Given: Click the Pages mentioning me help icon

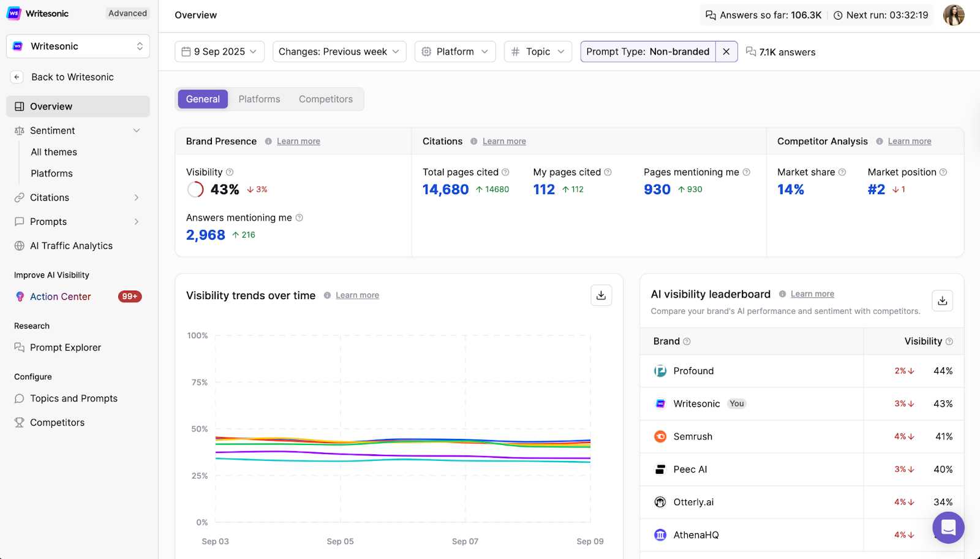Looking at the screenshot, I should coord(746,172).
